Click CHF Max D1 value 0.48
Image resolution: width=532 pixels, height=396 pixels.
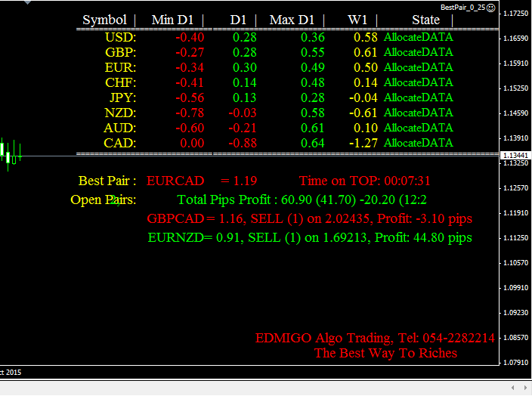313,83
